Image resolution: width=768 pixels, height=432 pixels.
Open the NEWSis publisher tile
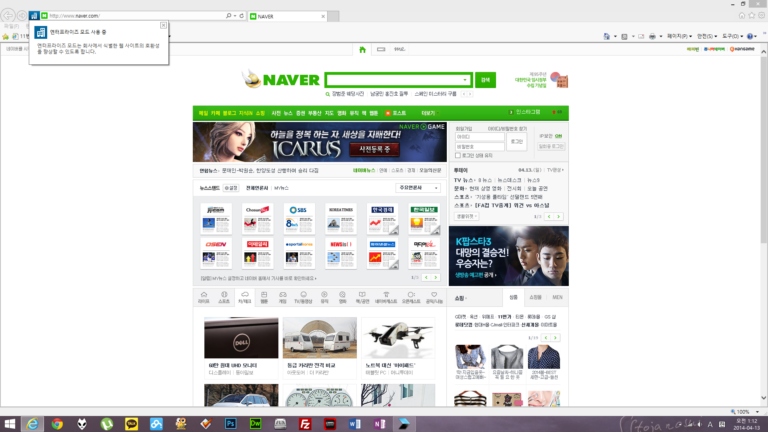coord(341,253)
